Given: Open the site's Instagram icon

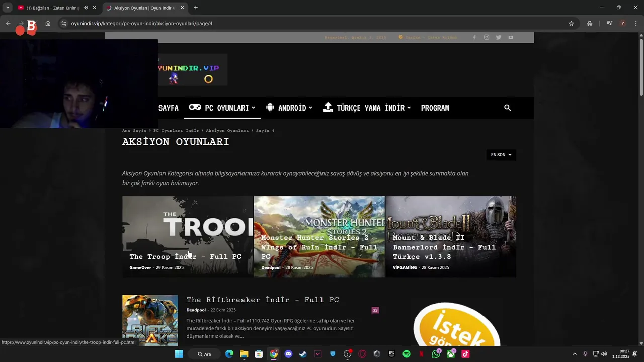Looking at the screenshot, I should point(487,37).
